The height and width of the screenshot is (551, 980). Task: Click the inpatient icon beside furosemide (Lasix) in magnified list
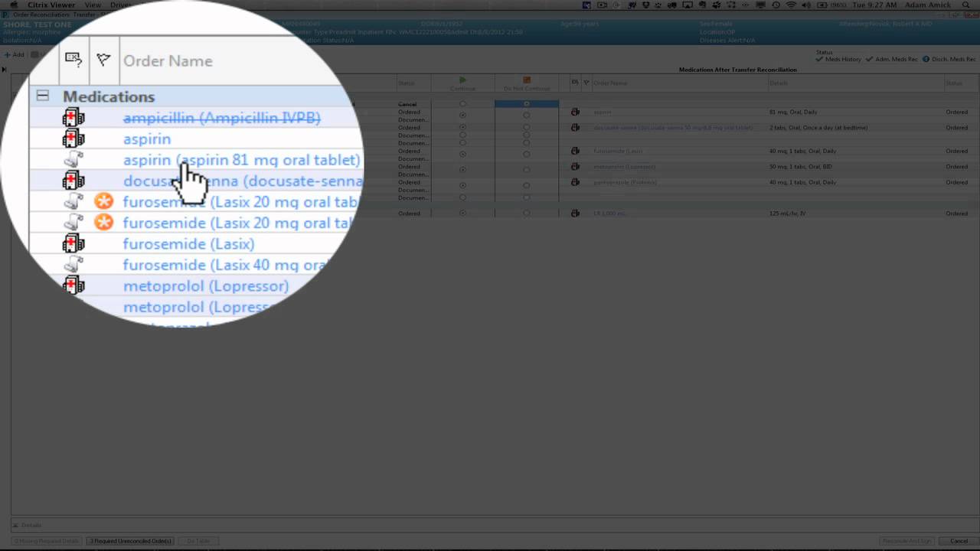tap(73, 244)
